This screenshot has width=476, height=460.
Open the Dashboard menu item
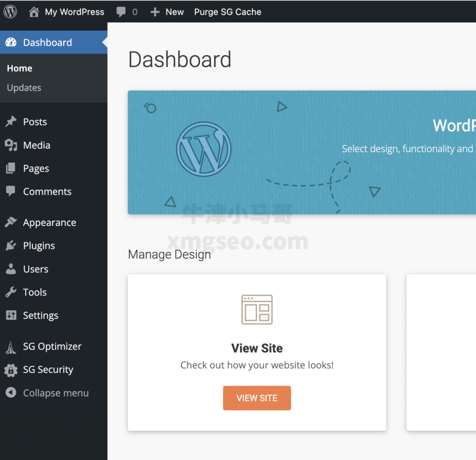(x=54, y=42)
